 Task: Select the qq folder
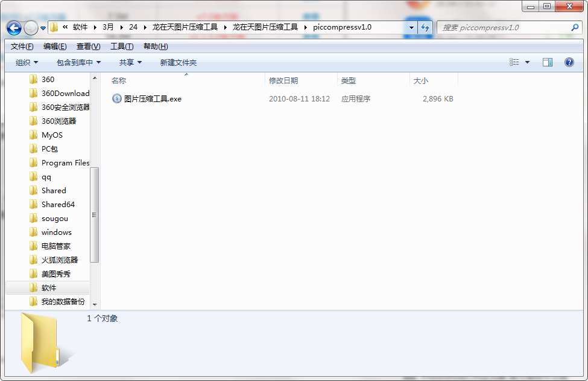[x=46, y=176]
